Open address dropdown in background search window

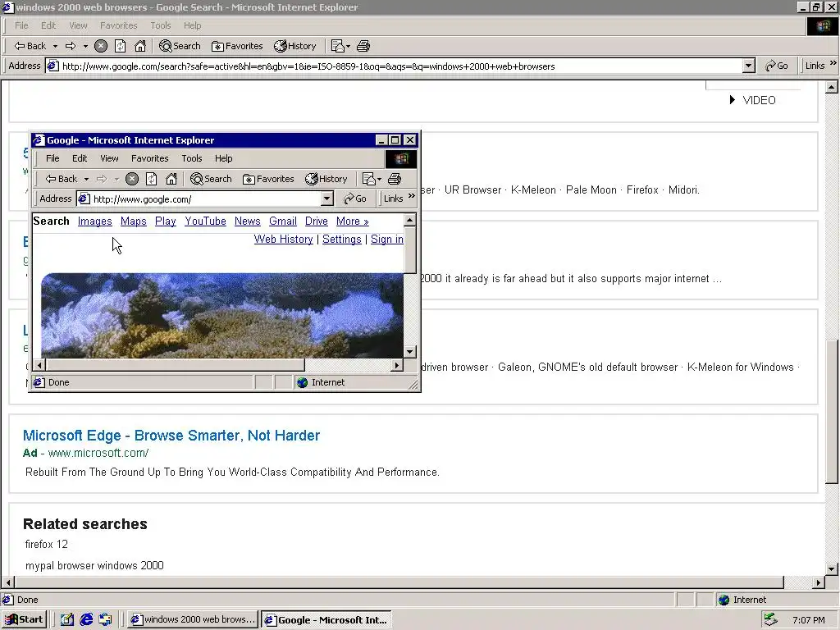tap(749, 66)
